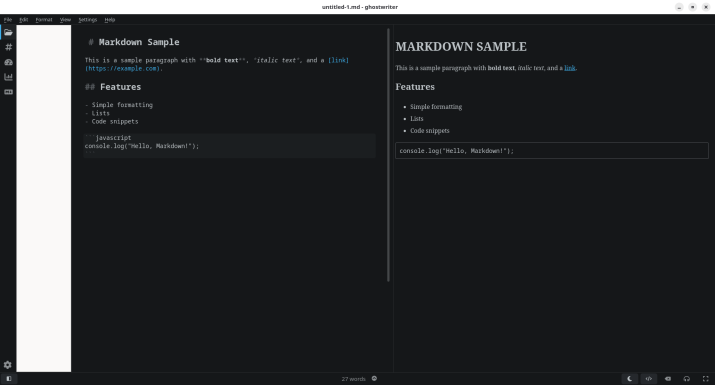This screenshot has width=715, height=385.
Task: Toggle the HTML live preview button
Action: [x=648, y=379]
